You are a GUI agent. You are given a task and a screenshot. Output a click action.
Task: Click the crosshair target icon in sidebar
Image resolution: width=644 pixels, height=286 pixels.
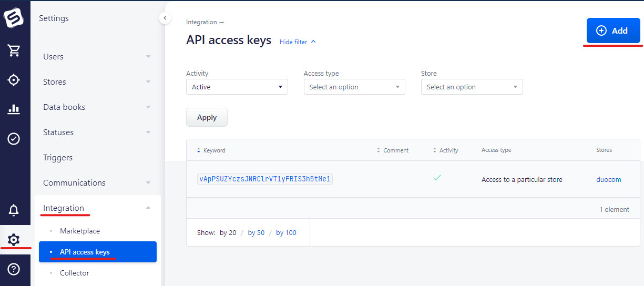(x=14, y=80)
